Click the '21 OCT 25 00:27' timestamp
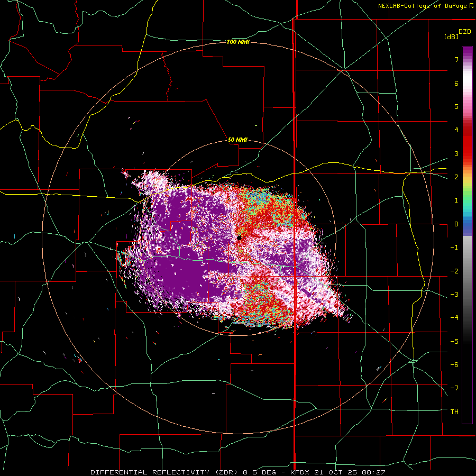Screen dimensions: 476x476 pos(349,472)
